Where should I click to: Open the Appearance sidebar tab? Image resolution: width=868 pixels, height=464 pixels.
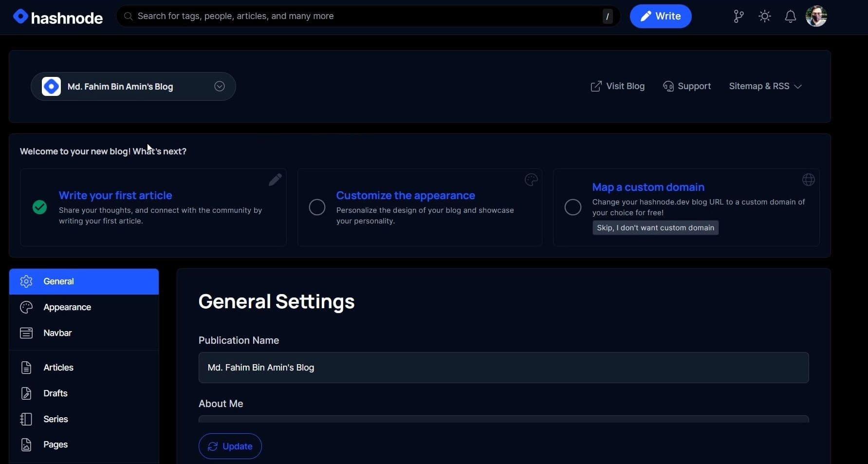tap(84, 307)
